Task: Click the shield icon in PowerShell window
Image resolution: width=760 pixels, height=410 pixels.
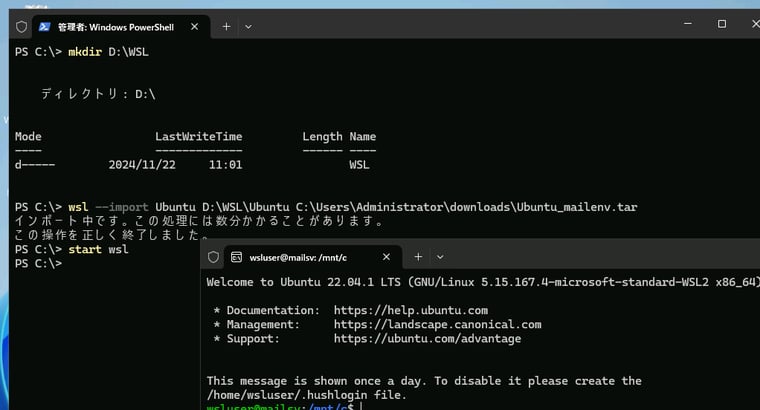Action: tap(21, 27)
